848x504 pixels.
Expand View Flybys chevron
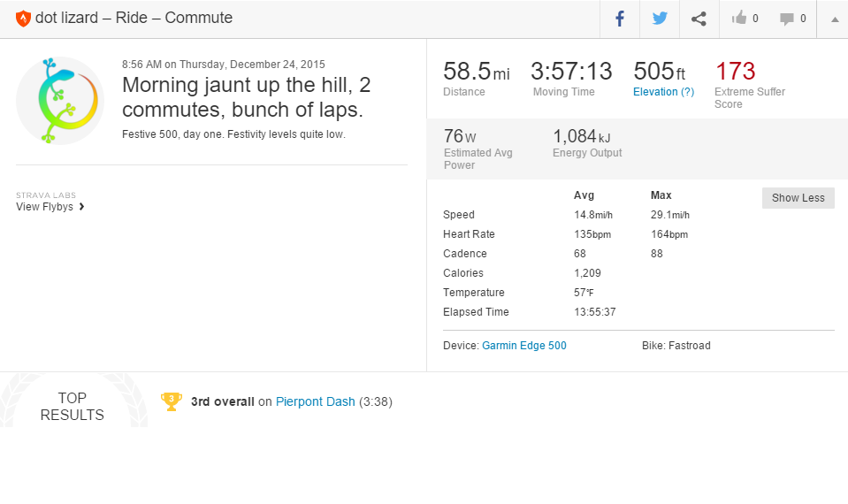[81, 207]
